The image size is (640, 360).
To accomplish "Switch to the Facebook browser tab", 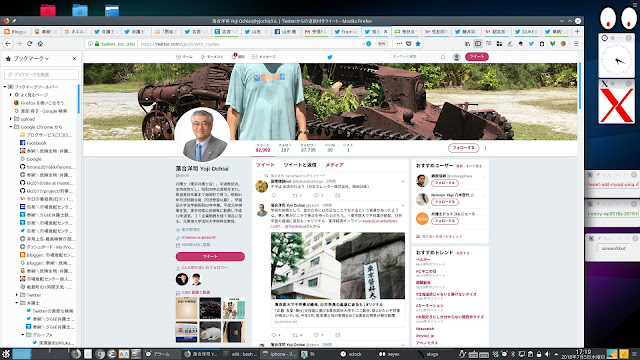I will click(x=286, y=31).
